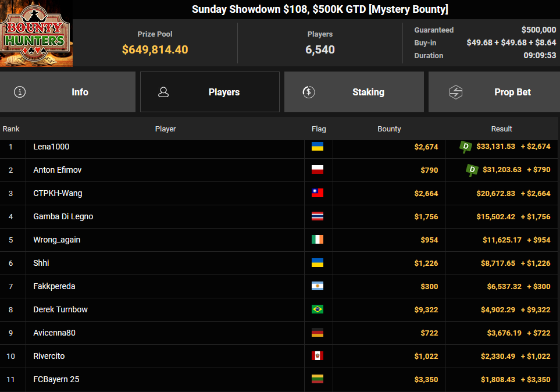Click the $20,672.83 result for CTPKH-Wang

[495, 193]
